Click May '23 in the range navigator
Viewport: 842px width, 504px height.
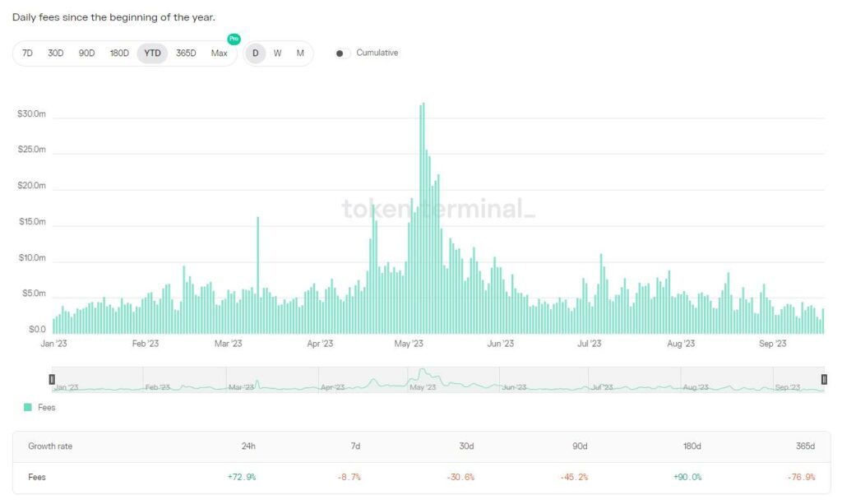click(423, 387)
